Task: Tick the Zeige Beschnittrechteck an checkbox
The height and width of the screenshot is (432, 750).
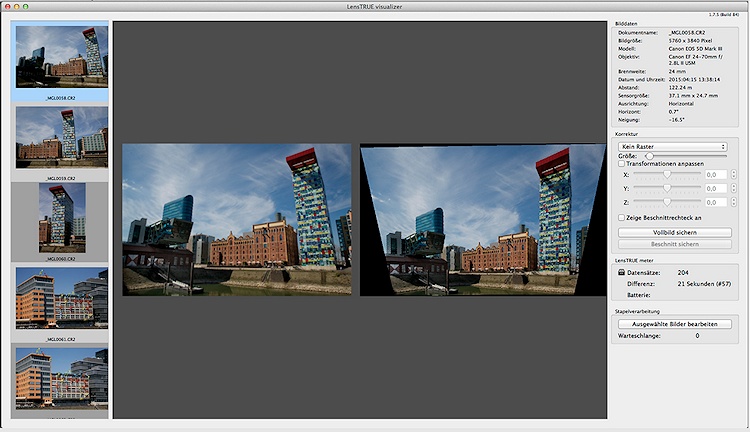Action: click(621, 217)
